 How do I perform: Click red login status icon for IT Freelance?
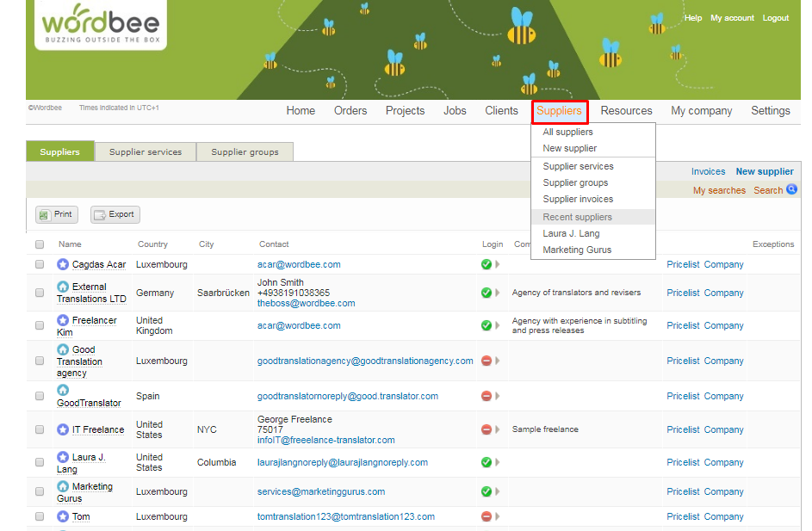pyautogui.click(x=487, y=429)
